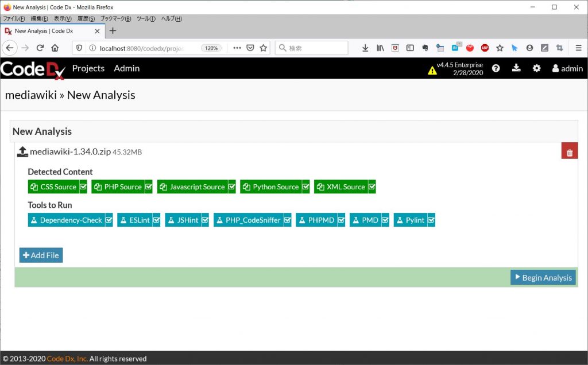The image size is (588, 365).
Task: Click the pencil edit extension icon
Action: (x=544, y=48)
